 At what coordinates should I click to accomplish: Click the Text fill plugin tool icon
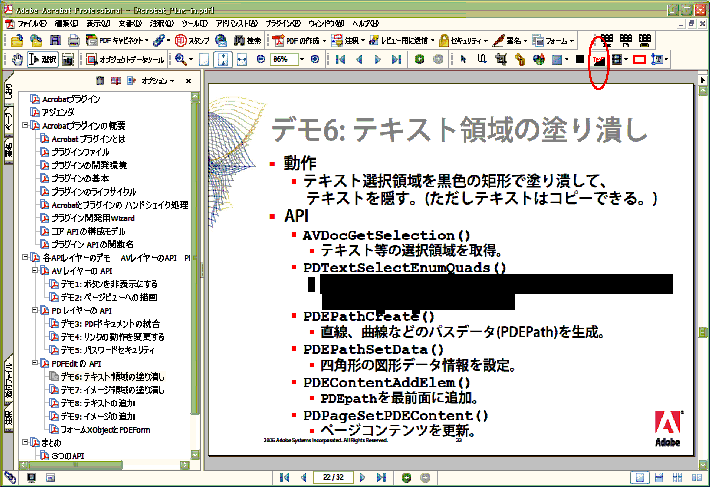tap(599, 59)
